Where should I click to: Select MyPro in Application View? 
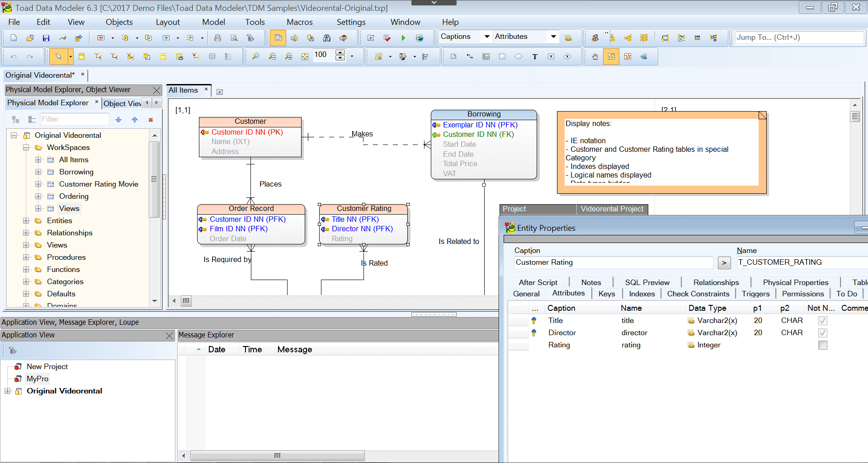[x=37, y=379]
